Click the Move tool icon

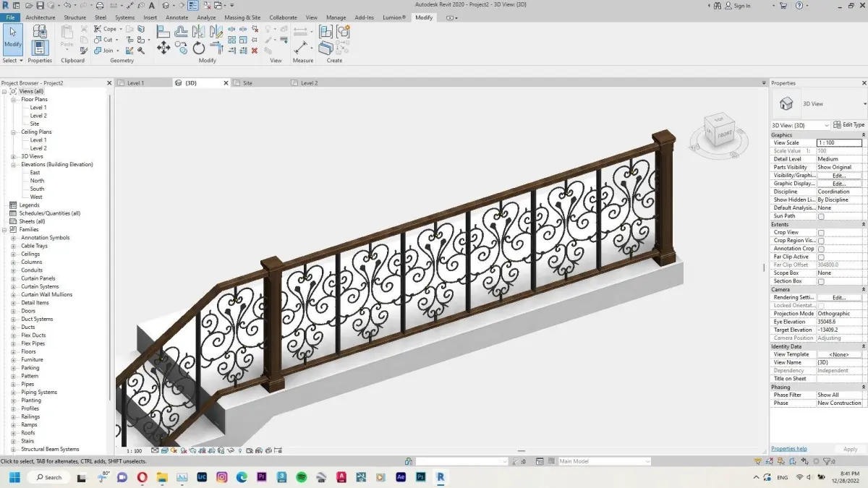[163, 48]
